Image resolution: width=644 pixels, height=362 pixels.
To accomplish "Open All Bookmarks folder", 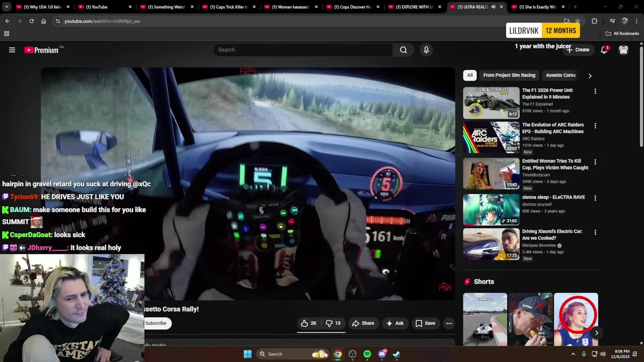I will coord(622,34).
